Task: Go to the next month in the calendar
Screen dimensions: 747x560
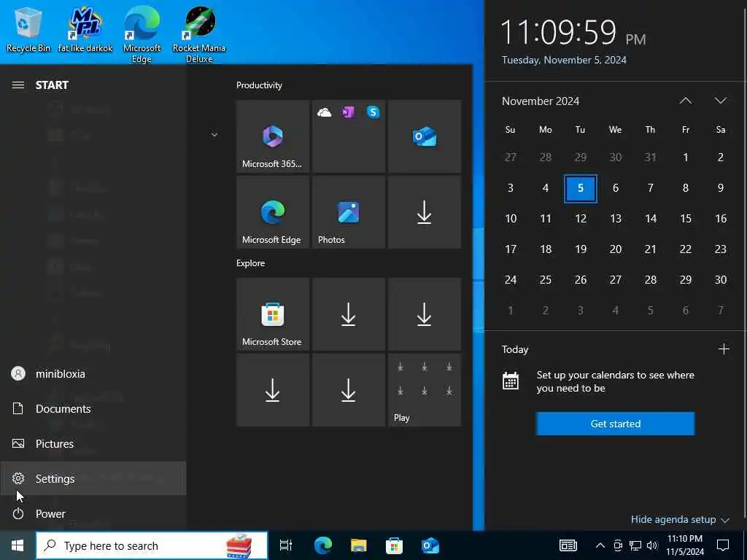Action: click(720, 101)
